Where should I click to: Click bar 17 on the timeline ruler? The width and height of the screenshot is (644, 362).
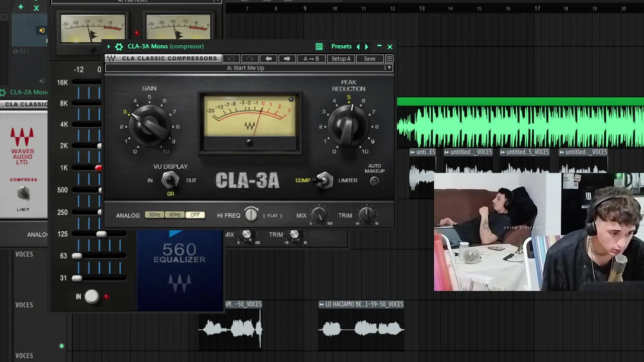(x=537, y=8)
